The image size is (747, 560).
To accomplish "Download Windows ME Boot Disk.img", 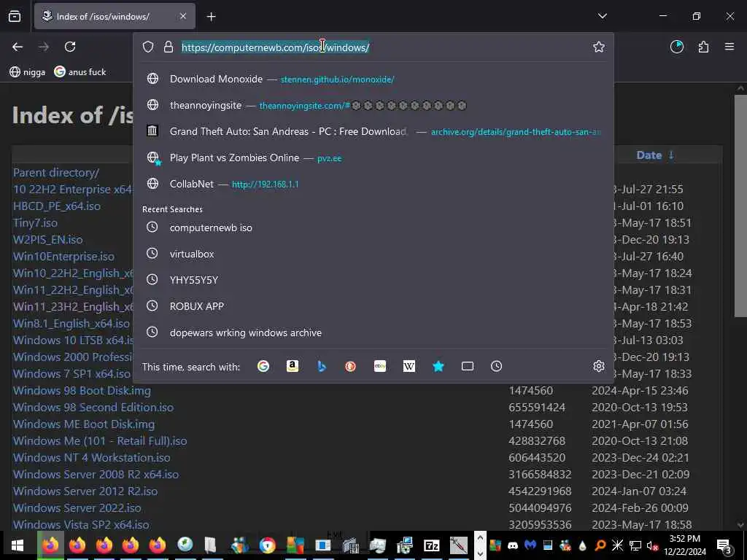I will pyautogui.click(x=84, y=424).
